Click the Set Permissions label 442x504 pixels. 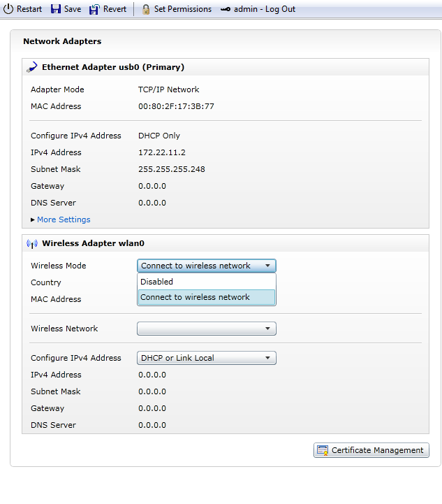(x=183, y=9)
